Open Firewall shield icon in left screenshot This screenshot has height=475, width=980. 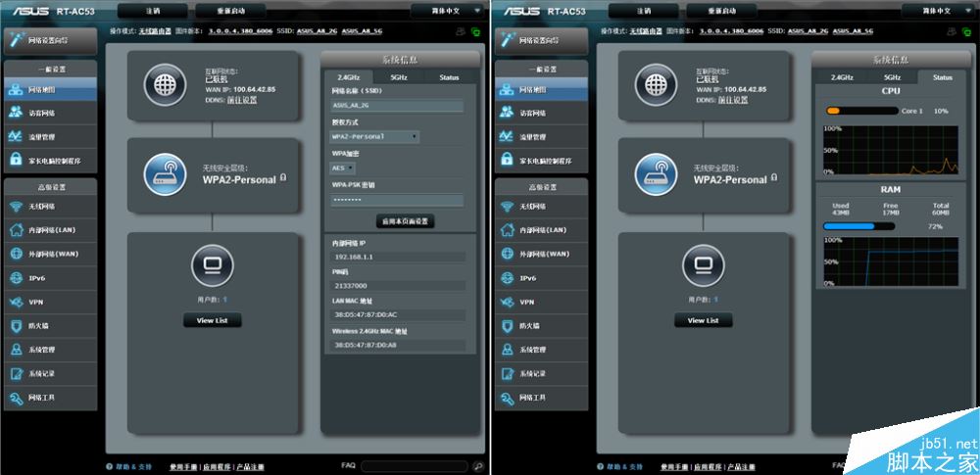[x=16, y=325]
